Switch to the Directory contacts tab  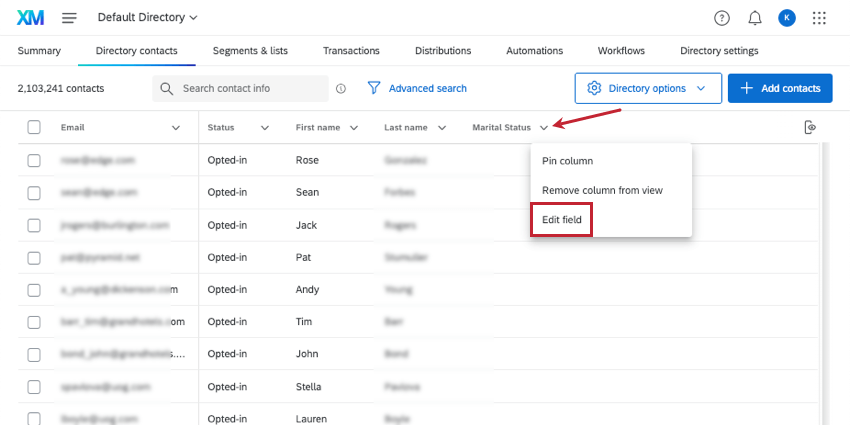(x=137, y=51)
